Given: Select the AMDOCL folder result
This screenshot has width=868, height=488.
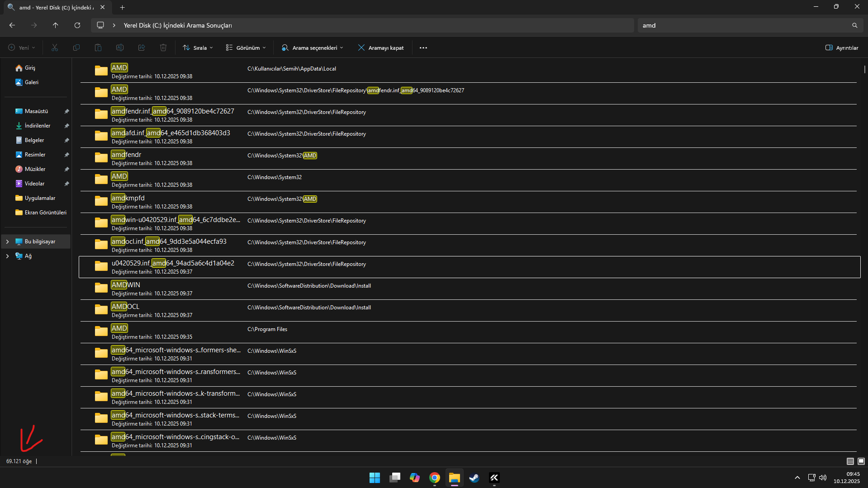Looking at the screenshot, I should pyautogui.click(x=470, y=311).
